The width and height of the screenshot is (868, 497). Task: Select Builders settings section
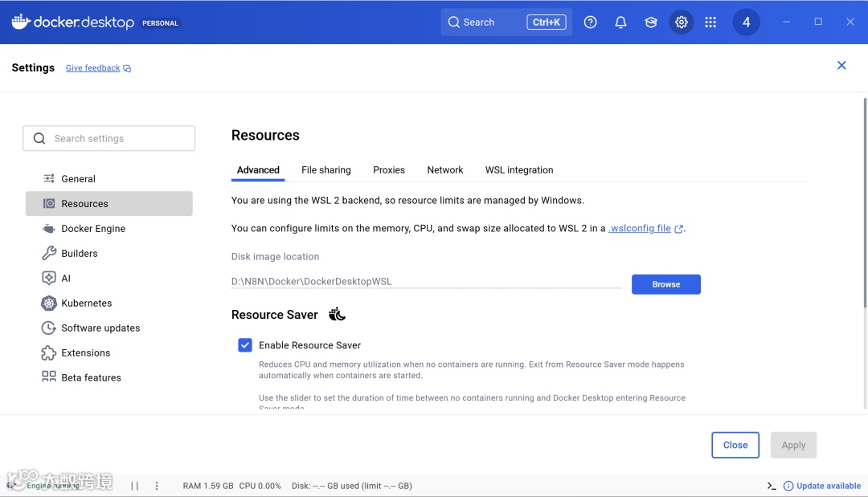point(109,253)
